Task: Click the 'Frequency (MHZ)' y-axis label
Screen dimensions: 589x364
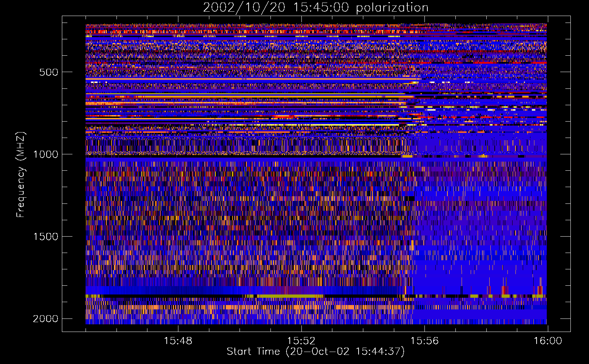Action: pyautogui.click(x=20, y=175)
